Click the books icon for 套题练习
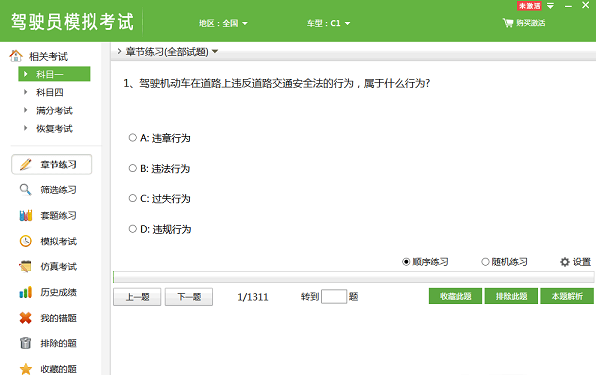 25,215
